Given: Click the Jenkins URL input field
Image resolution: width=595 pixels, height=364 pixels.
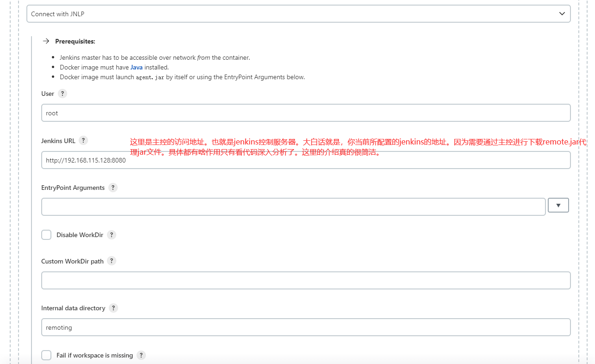Looking at the screenshot, I should [x=306, y=160].
